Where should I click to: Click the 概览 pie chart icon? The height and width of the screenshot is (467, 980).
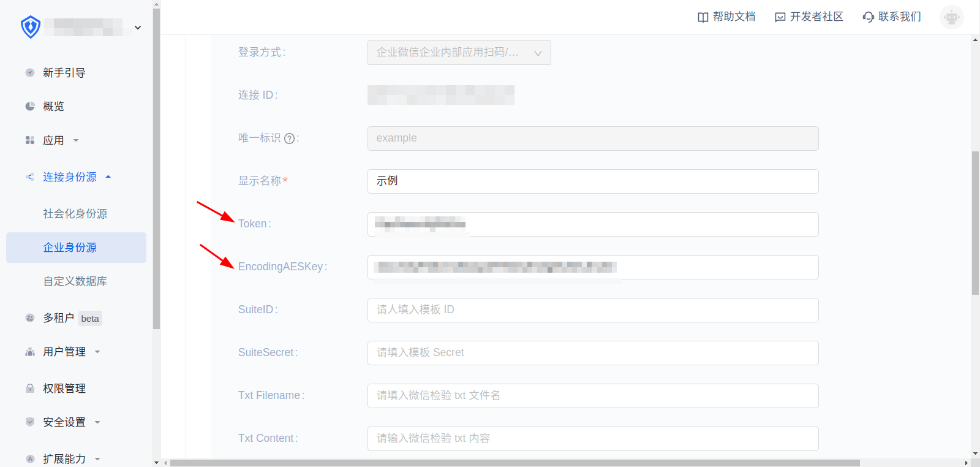(x=29, y=107)
